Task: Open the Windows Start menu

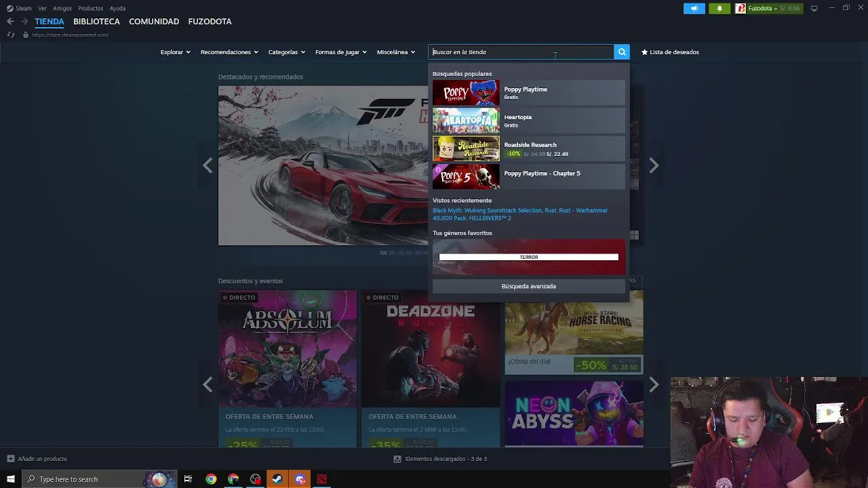Action: (x=11, y=479)
